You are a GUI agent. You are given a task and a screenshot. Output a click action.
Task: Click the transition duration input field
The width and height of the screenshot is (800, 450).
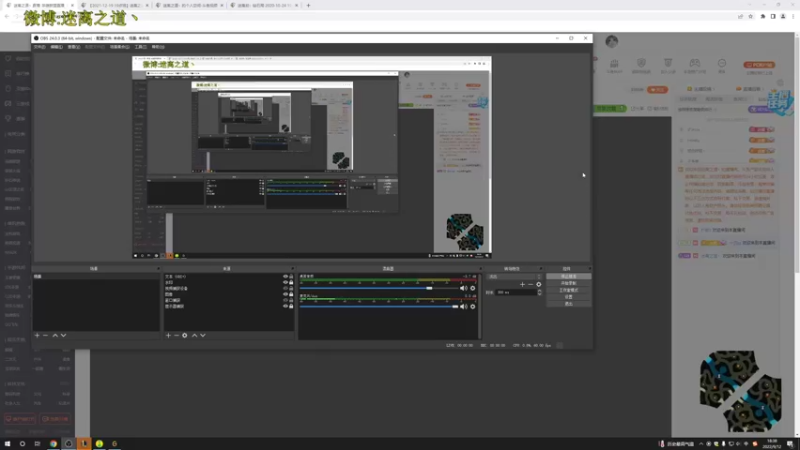515,292
